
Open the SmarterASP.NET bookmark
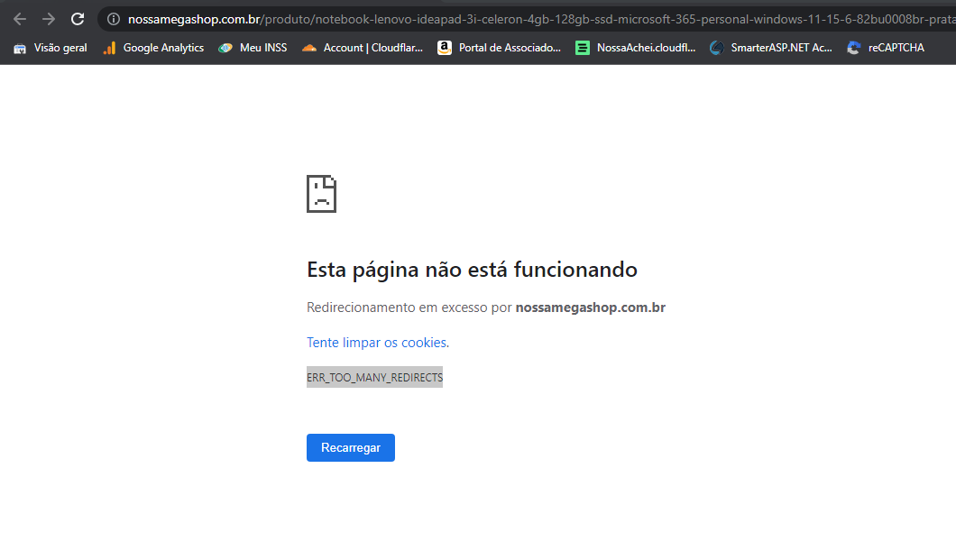(770, 48)
